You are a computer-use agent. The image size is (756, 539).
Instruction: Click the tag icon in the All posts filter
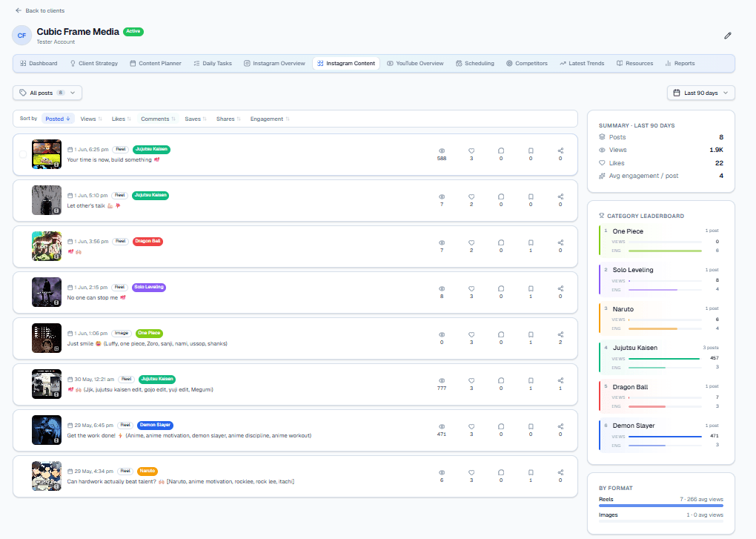(23, 93)
